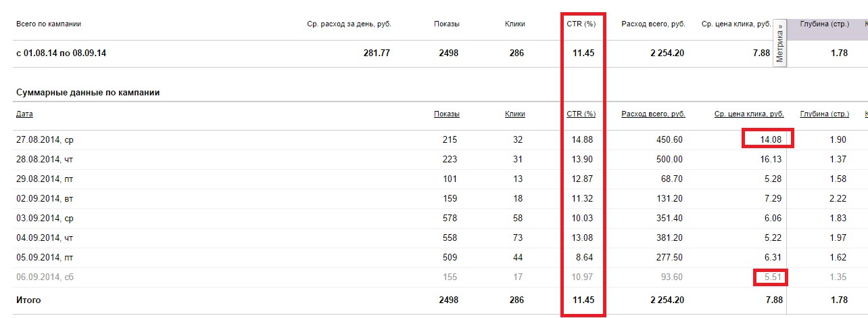
Task: Click the Суммарные данные по кампании heading
Action: coord(87,93)
